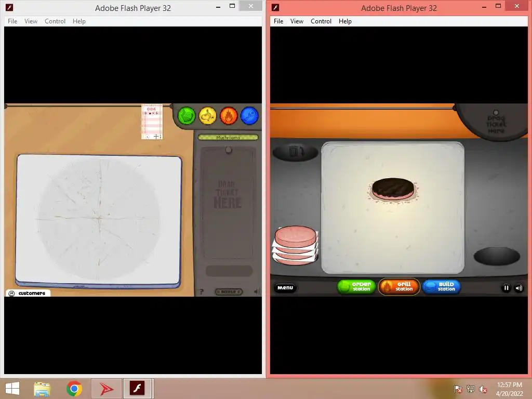Select the green station button in left game
The width and height of the screenshot is (532, 399).
(187, 116)
